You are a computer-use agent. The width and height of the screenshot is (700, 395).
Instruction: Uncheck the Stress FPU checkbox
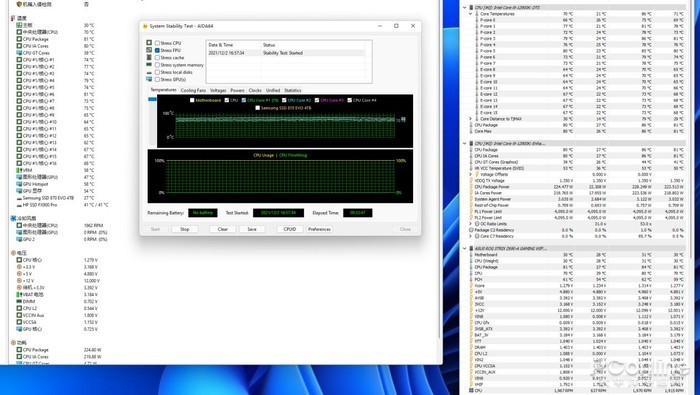click(157, 50)
